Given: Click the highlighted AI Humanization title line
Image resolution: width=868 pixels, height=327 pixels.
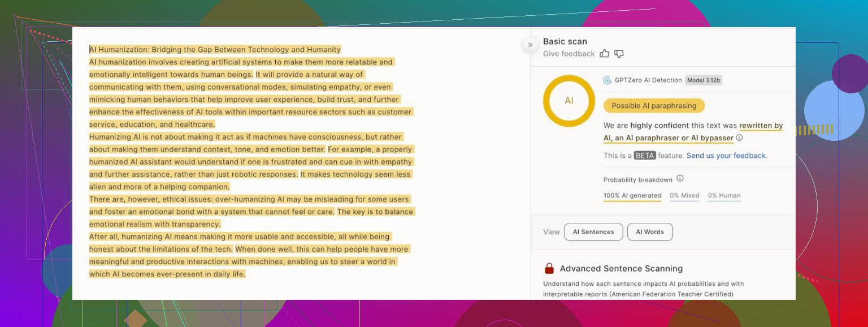Looking at the screenshot, I should [x=215, y=50].
